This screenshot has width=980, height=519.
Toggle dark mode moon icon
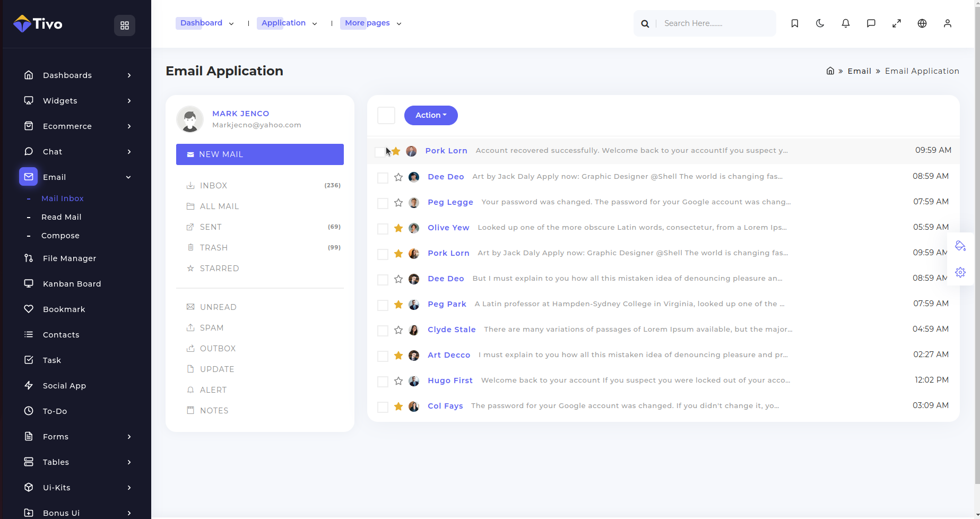click(x=820, y=23)
